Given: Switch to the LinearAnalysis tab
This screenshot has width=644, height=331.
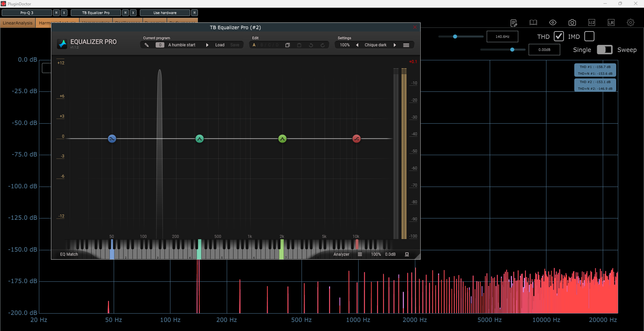Looking at the screenshot, I should tap(18, 23).
